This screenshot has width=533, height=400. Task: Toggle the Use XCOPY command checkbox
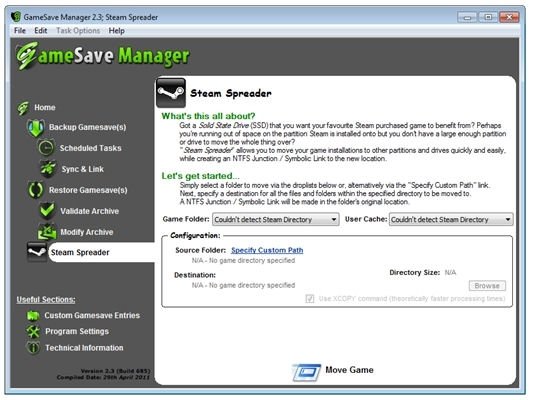coord(310,299)
